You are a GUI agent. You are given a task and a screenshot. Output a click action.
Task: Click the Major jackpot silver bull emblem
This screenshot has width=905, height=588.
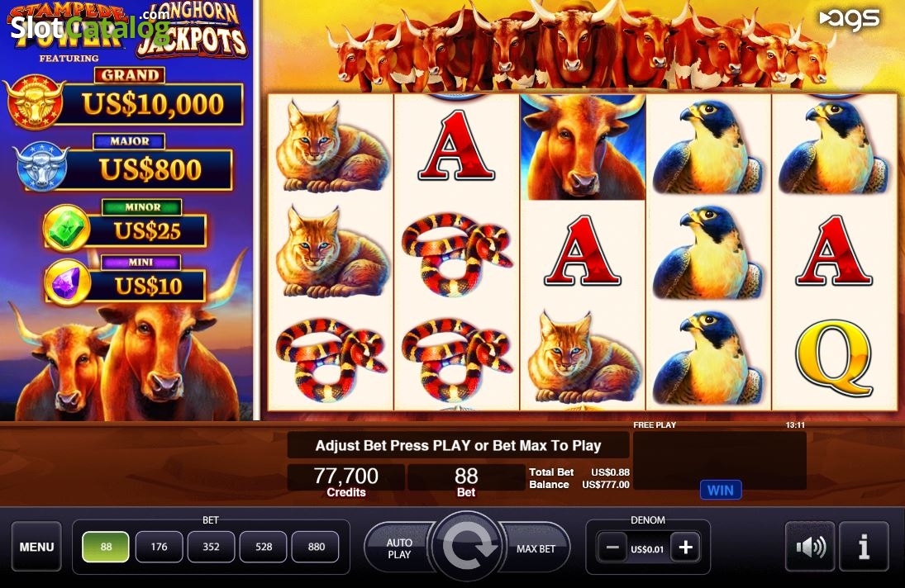[41, 165]
